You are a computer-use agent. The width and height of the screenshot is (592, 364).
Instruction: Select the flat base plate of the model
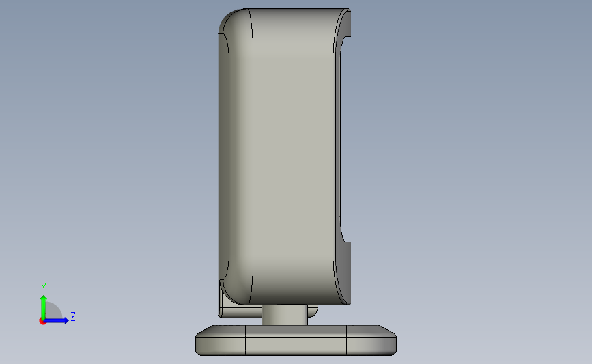(x=296, y=340)
